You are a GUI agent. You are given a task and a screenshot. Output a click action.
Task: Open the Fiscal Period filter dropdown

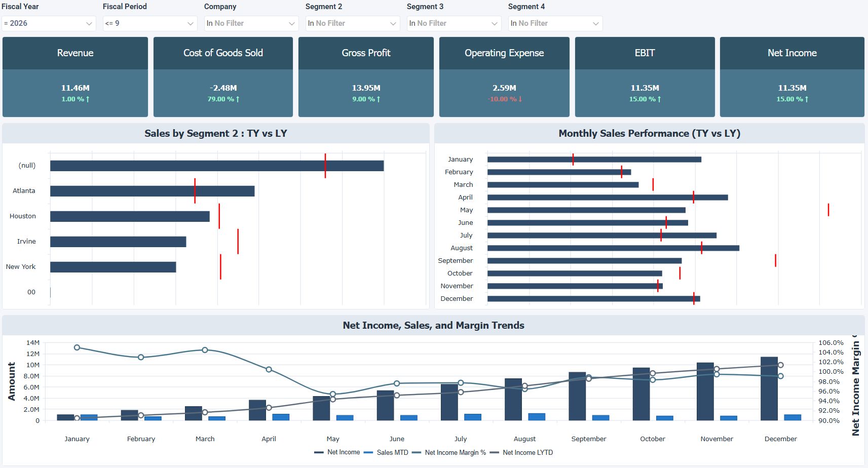coord(150,23)
